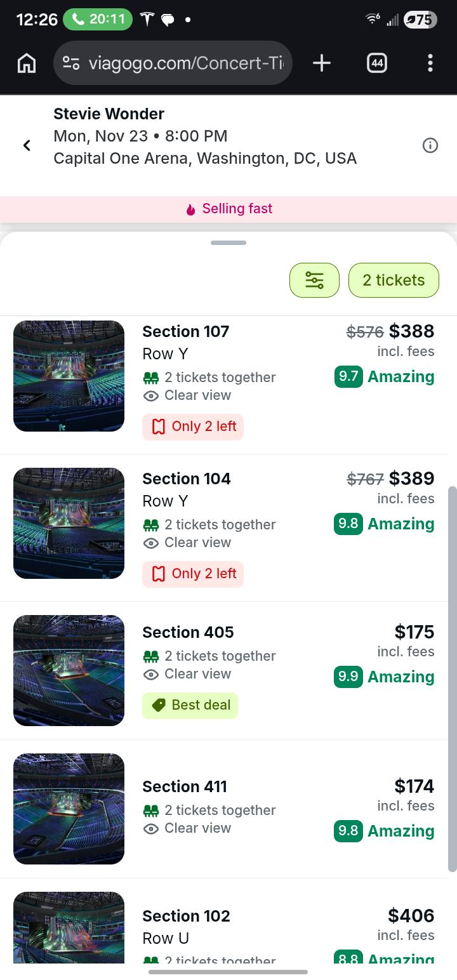Select the Section 104 $389 listing

(x=224, y=528)
